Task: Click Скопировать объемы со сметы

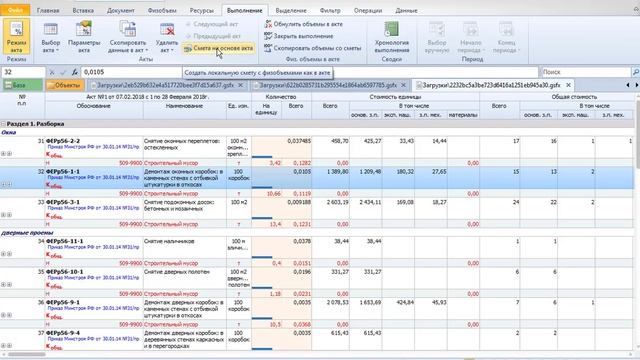Action: [313, 48]
